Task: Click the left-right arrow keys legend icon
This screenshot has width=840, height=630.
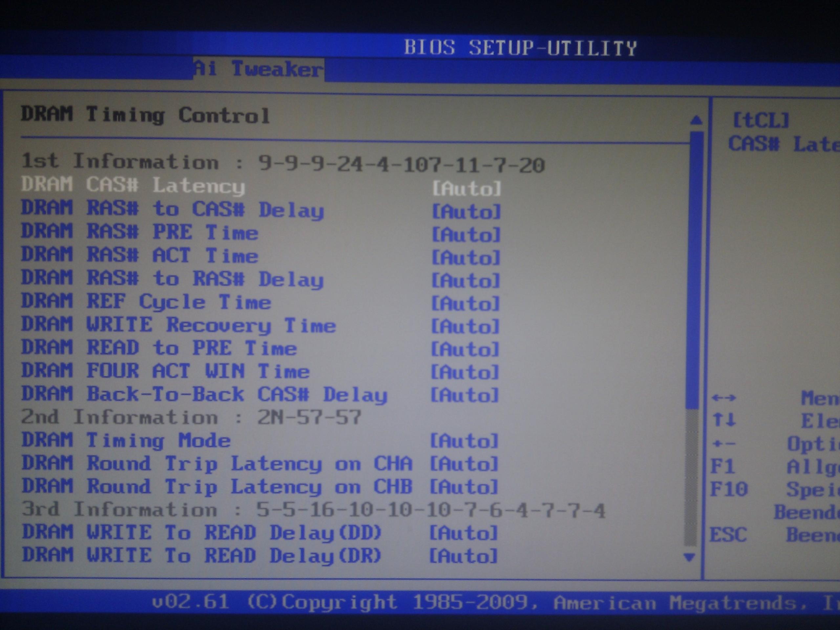Action: coord(723,398)
